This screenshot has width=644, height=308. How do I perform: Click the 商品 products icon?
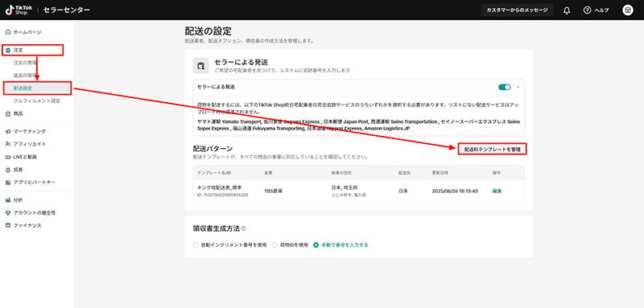point(8,113)
